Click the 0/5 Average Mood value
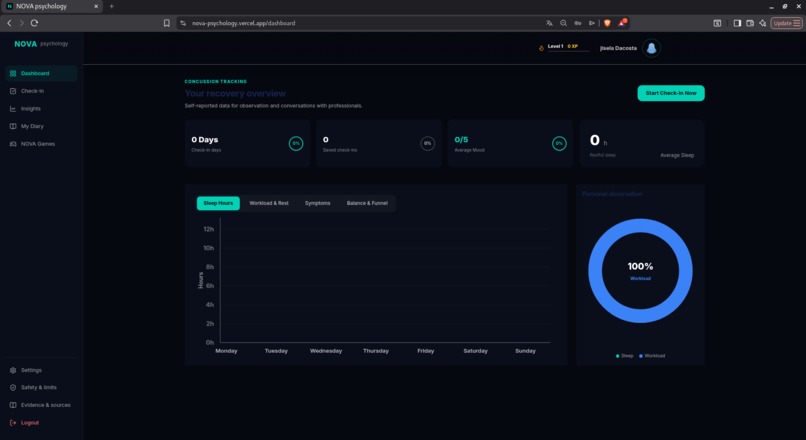The height and width of the screenshot is (440, 806). click(x=461, y=140)
